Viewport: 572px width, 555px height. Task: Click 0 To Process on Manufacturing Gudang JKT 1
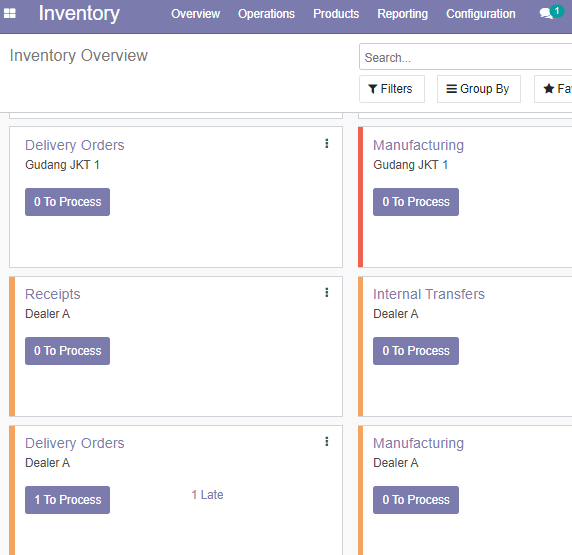point(416,202)
